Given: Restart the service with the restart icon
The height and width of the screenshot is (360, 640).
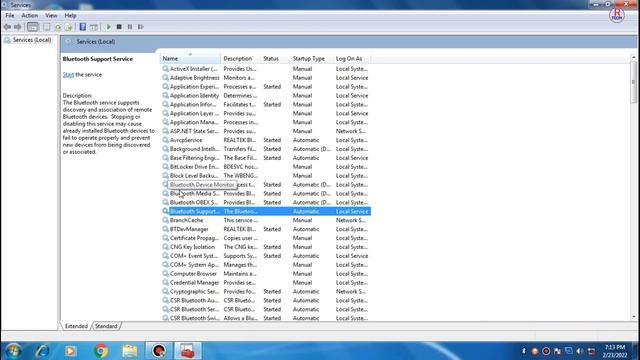Looking at the screenshot, I should pyautogui.click(x=141, y=27).
